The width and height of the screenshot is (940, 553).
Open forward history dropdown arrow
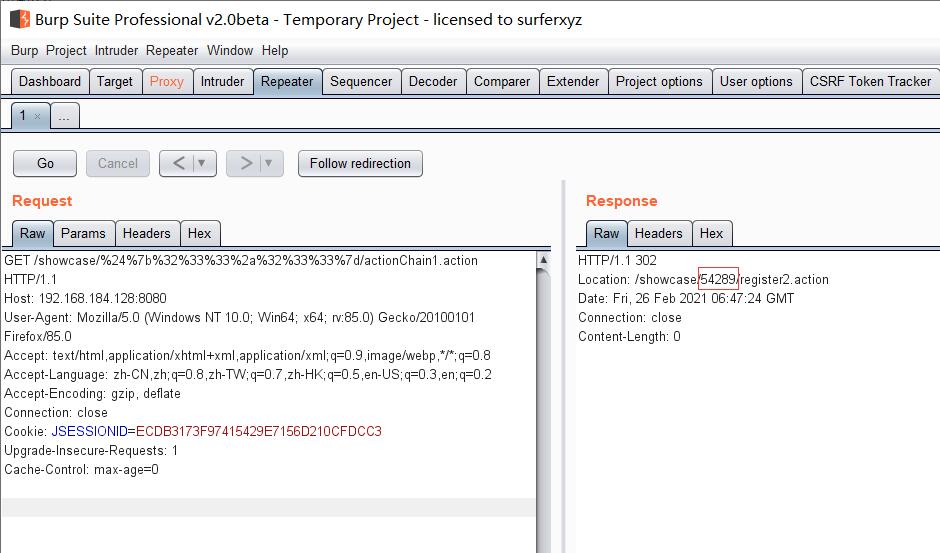coord(270,163)
